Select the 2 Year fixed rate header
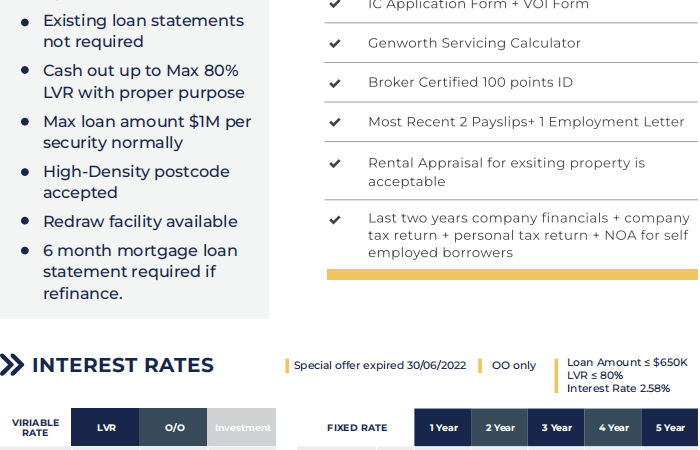 [500, 427]
